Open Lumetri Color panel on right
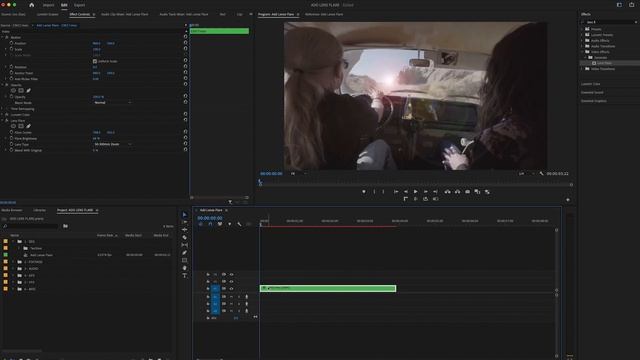640x360 pixels. [591, 84]
